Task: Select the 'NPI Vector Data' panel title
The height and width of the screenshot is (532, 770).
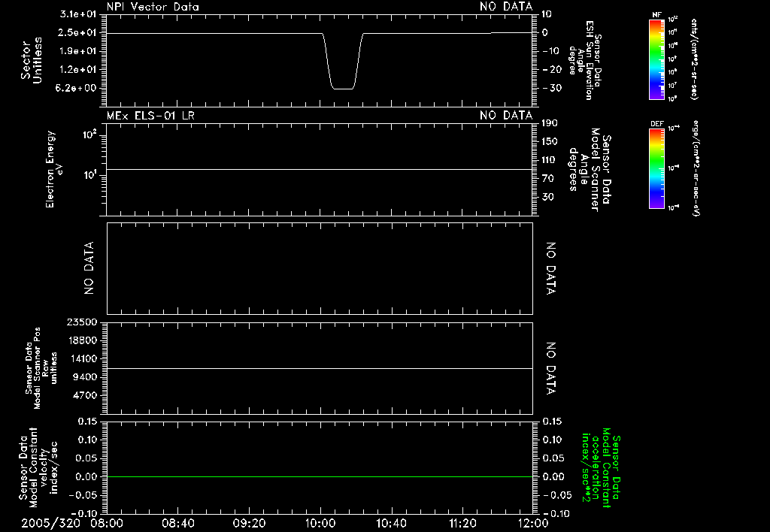Action: coord(153,7)
